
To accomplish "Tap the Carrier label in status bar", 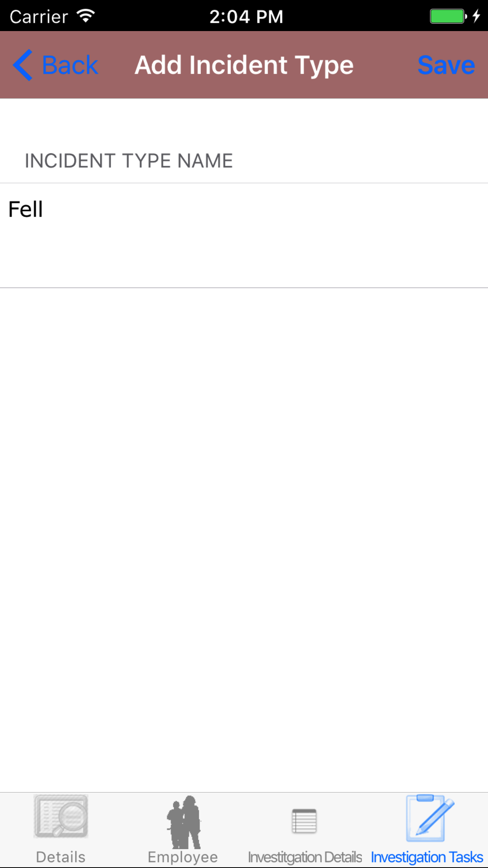I will (x=39, y=17).
